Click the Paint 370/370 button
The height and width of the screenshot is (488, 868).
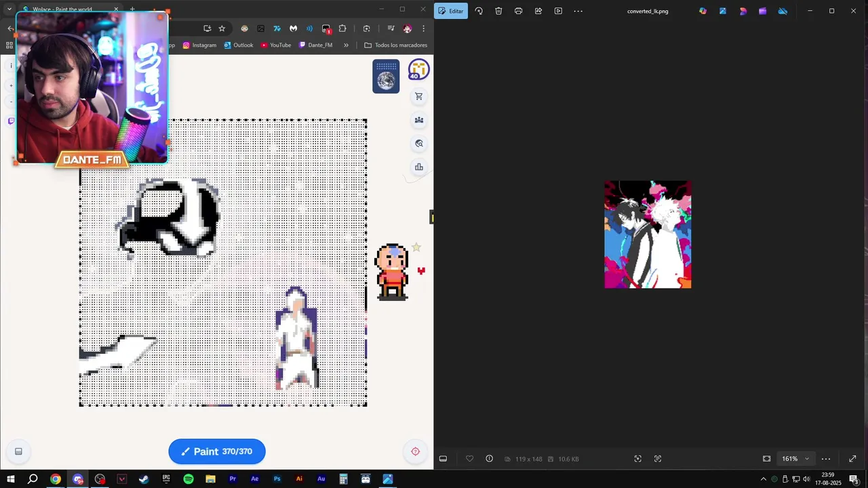click(x=217, y=451)
